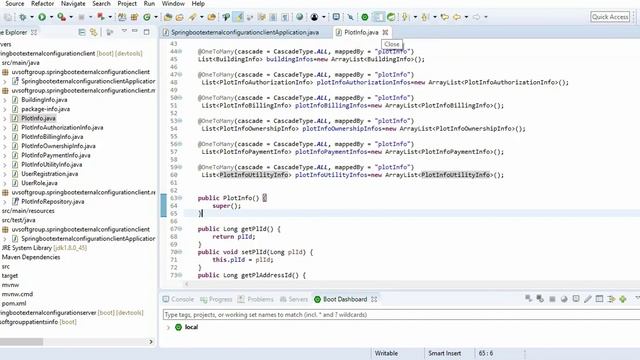Open the Run button dropdown arrow
Screen dimensions: 640x360
pyautogui.click(x=51, y=17)
